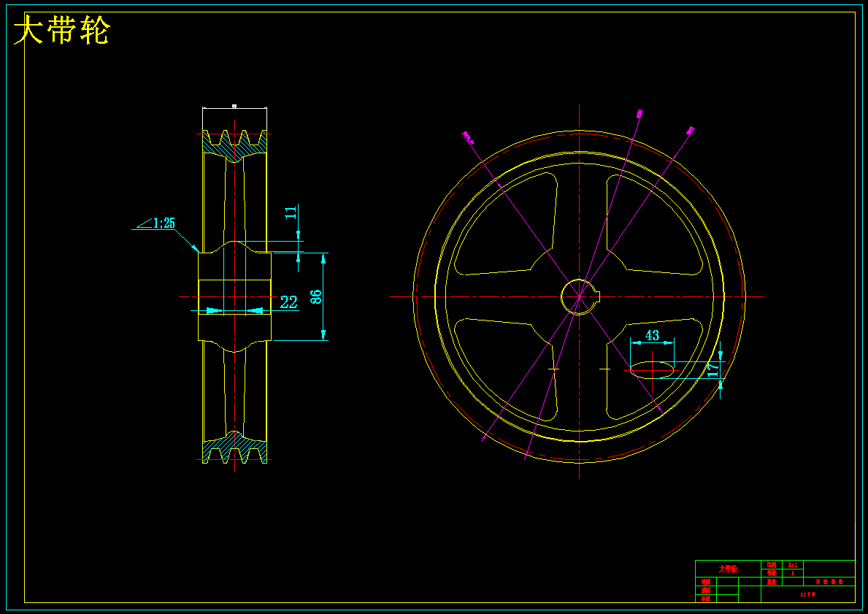Select the 1:25 taper annotation
Screen dimensions: 868x614
164,223
